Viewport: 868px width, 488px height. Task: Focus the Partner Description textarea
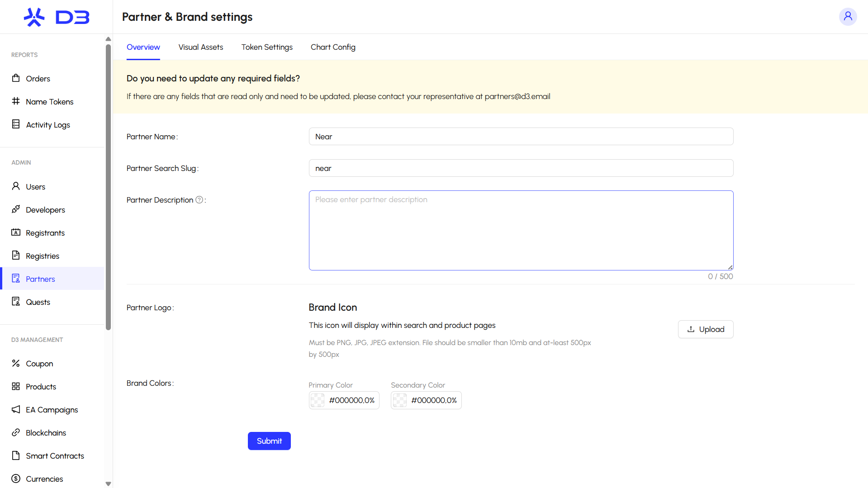pyautogui.click(x=521, y=231)
